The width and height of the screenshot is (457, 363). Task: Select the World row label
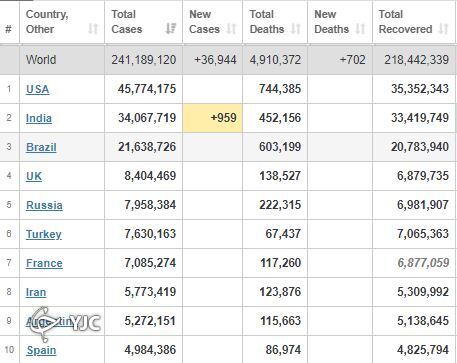coord(41,60)
